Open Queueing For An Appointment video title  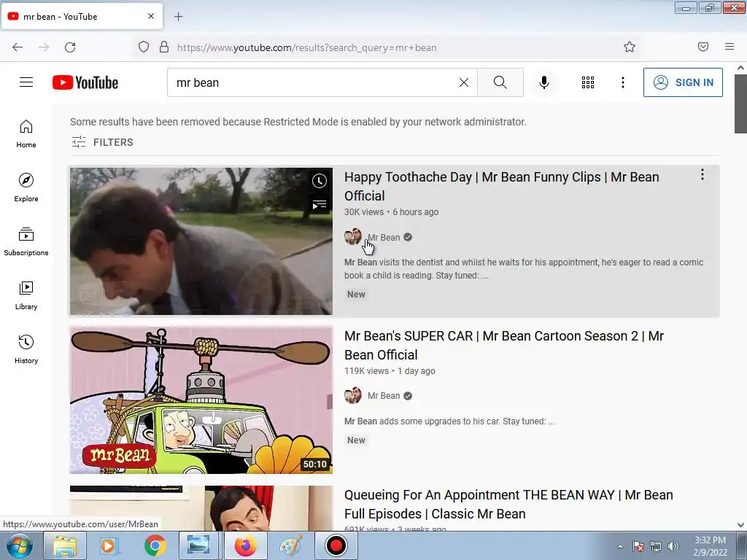[508, 505]
